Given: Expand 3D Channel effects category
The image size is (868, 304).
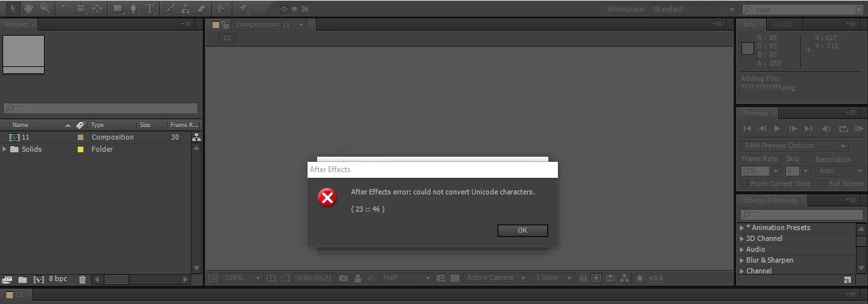Looking at the screenshot, I should coord(741,238).
